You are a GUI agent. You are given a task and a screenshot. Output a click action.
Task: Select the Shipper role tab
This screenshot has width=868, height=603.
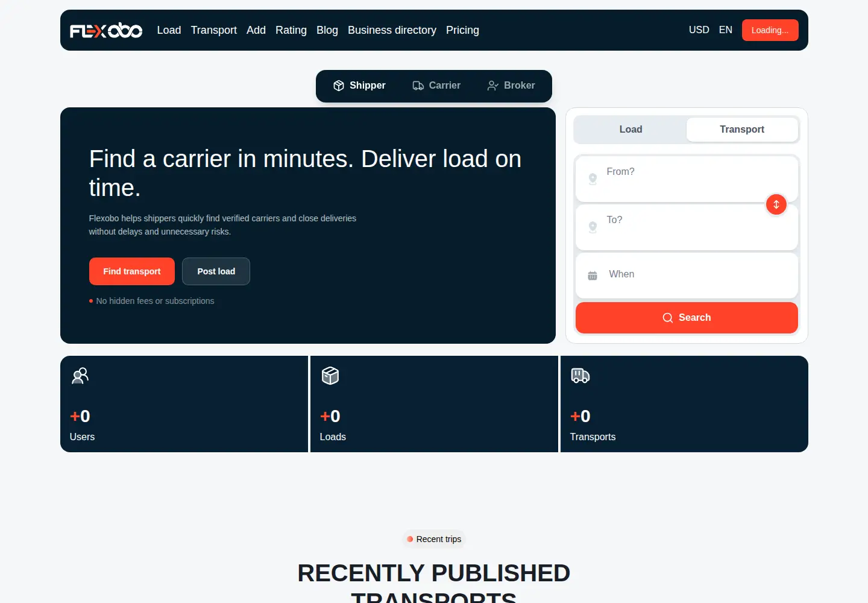point(359,86)
